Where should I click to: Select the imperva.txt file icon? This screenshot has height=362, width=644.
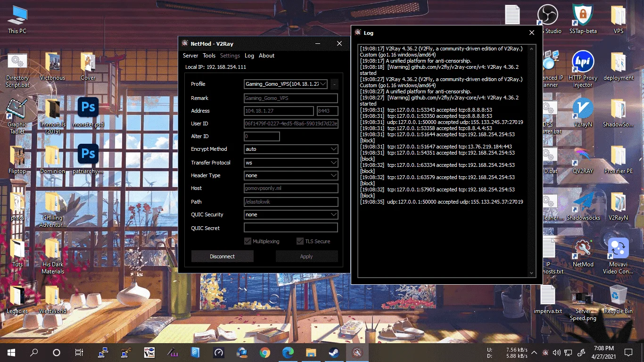click(548, 300)
